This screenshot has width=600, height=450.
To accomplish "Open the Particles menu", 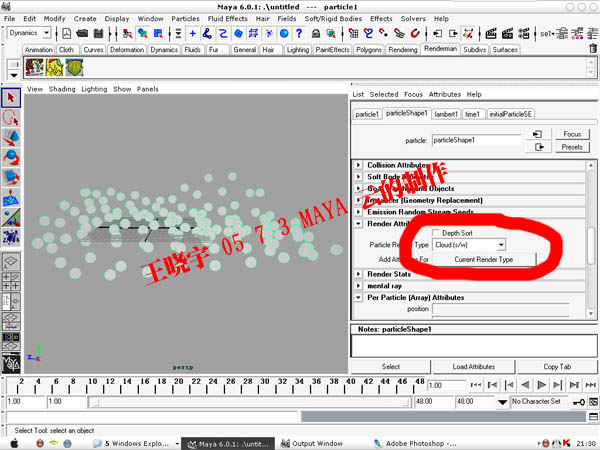I will click(x=185, y=19).
